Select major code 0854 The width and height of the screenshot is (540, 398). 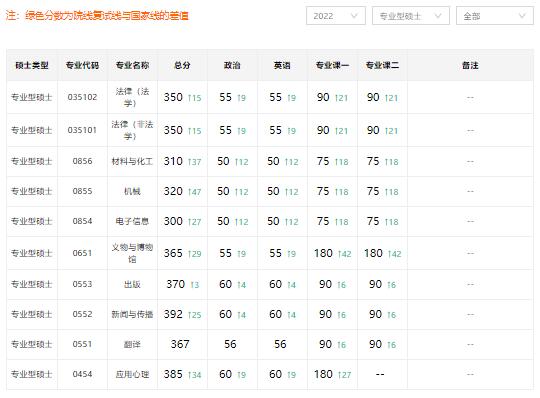point(82,221)
